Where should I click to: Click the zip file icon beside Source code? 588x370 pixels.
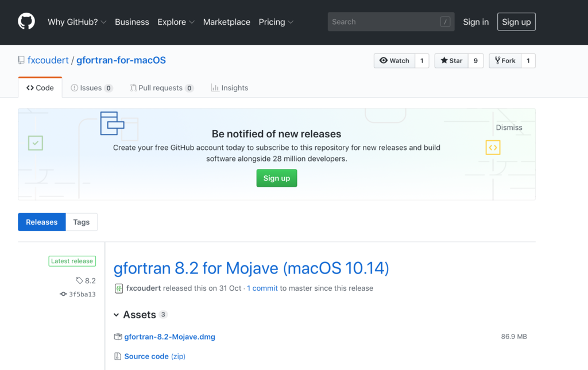(118, 356)
